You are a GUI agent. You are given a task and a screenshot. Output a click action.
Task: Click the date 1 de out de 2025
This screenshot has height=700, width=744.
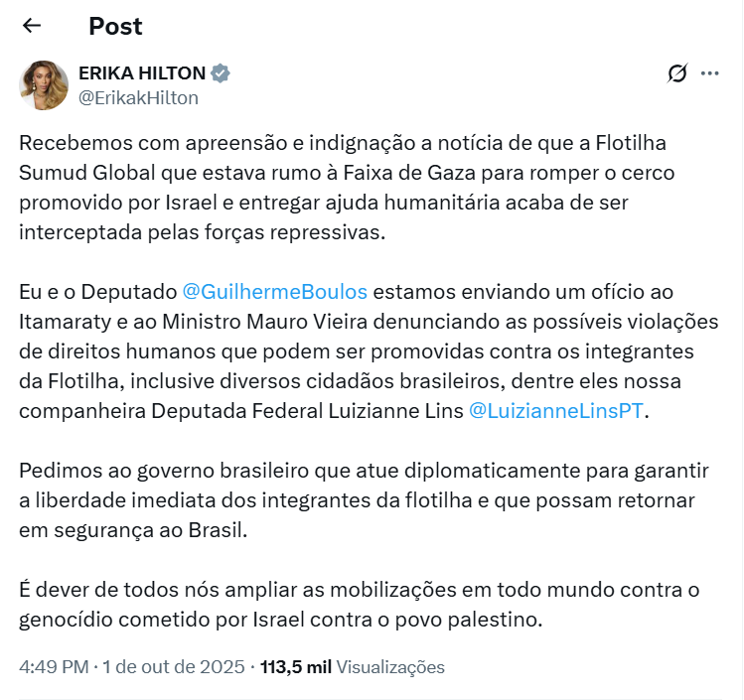coord(173,667)
